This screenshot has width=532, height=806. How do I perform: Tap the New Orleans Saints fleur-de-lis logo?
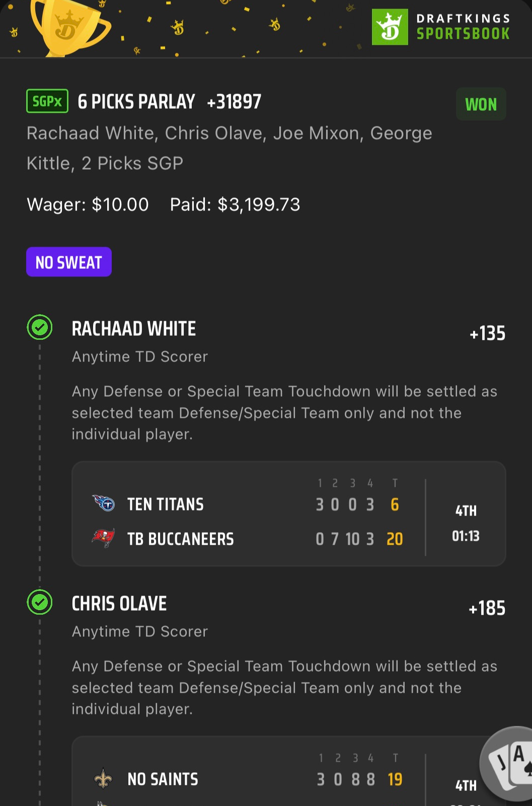pyautogui.click(x=103, y=778)
